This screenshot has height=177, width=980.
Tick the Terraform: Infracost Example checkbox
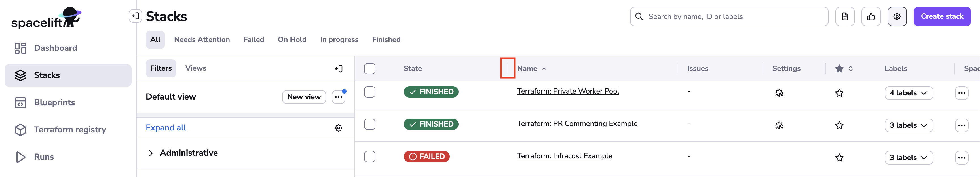click(369, 157)
